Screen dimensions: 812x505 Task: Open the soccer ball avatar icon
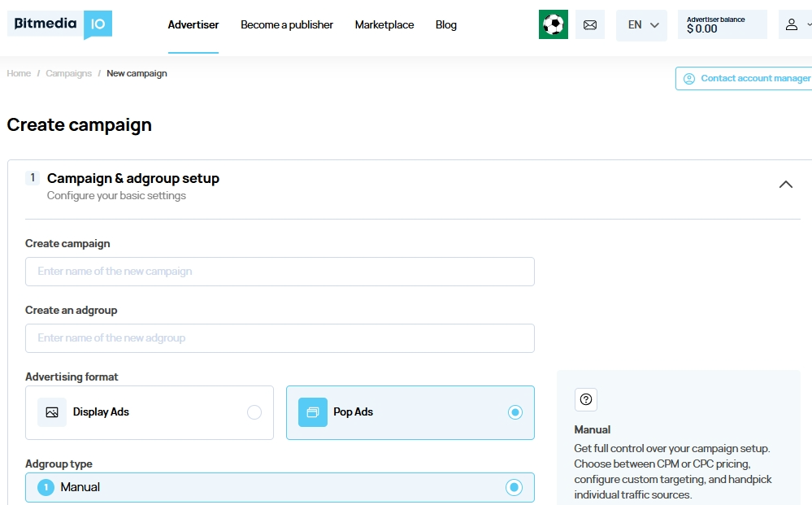[553, 24]
